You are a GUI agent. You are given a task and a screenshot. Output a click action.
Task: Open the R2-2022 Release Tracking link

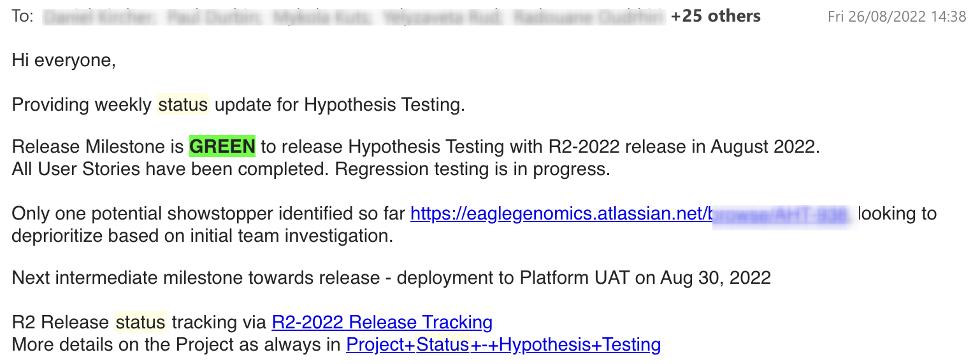(x=382, y=323)
